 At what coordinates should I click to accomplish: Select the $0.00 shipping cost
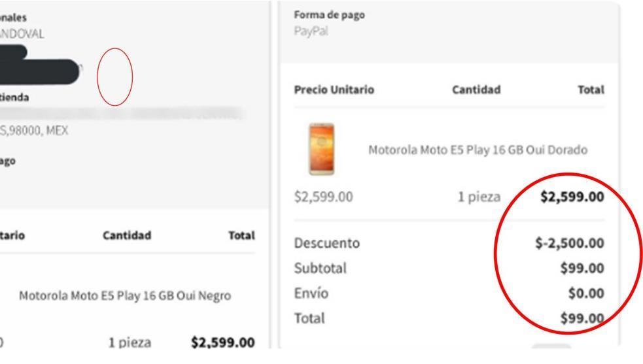[585, 293]
